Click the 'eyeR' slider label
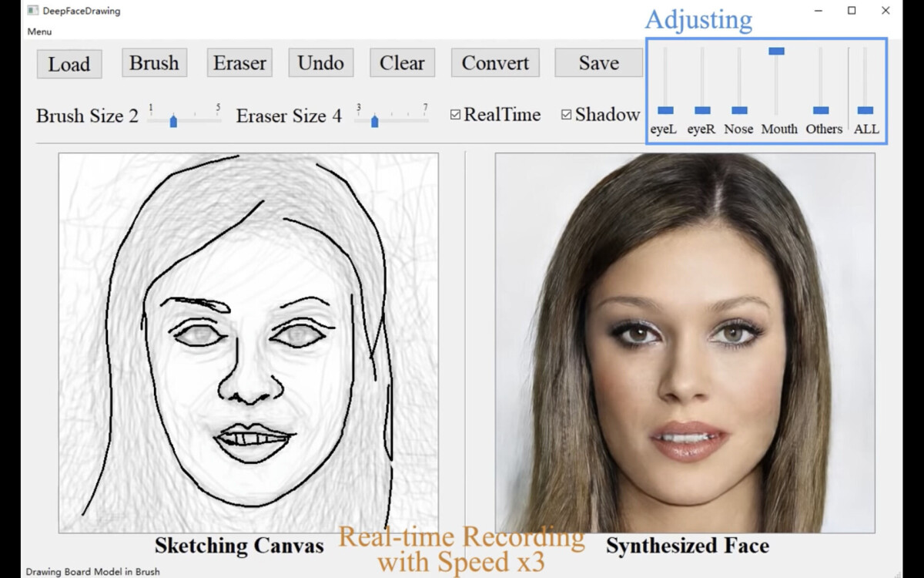Screen dimensions: 924x578 [701, 129]
